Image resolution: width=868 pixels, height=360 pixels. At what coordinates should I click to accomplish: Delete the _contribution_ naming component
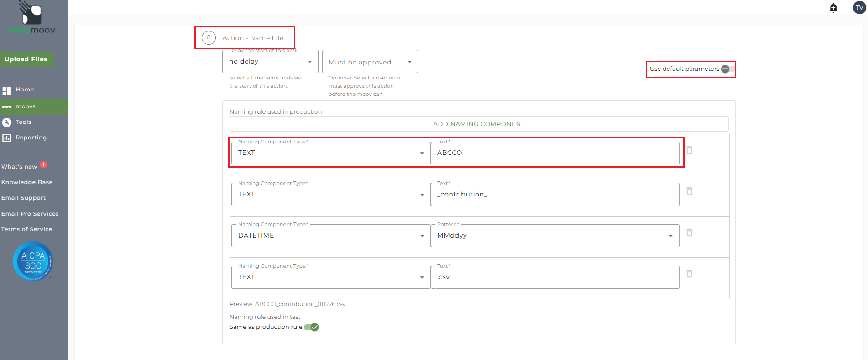click(690, 191)
